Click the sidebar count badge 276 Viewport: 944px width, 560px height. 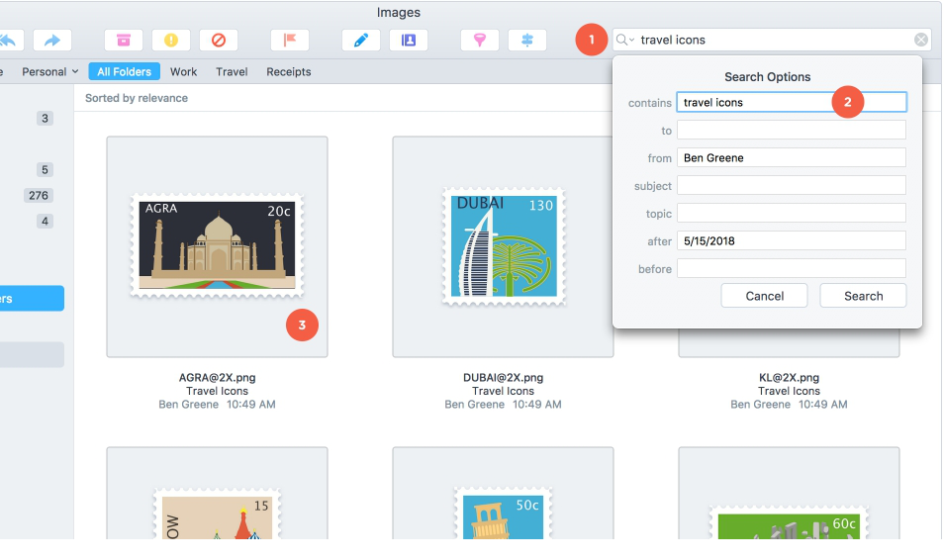coord(39,195)
